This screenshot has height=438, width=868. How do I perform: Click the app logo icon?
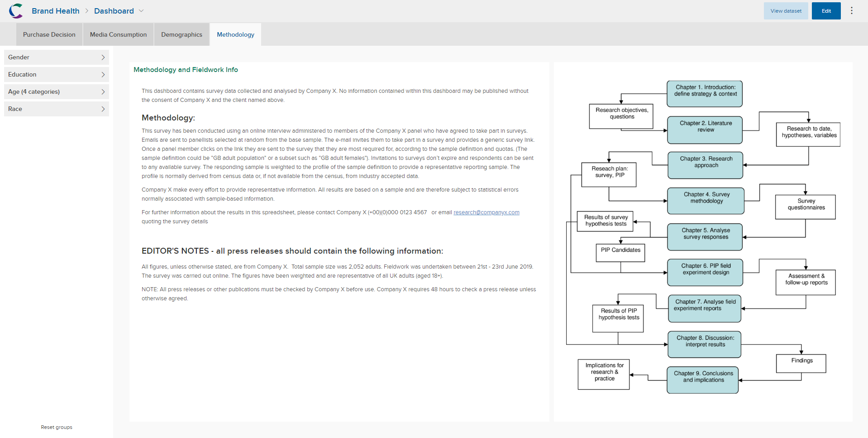16,11
